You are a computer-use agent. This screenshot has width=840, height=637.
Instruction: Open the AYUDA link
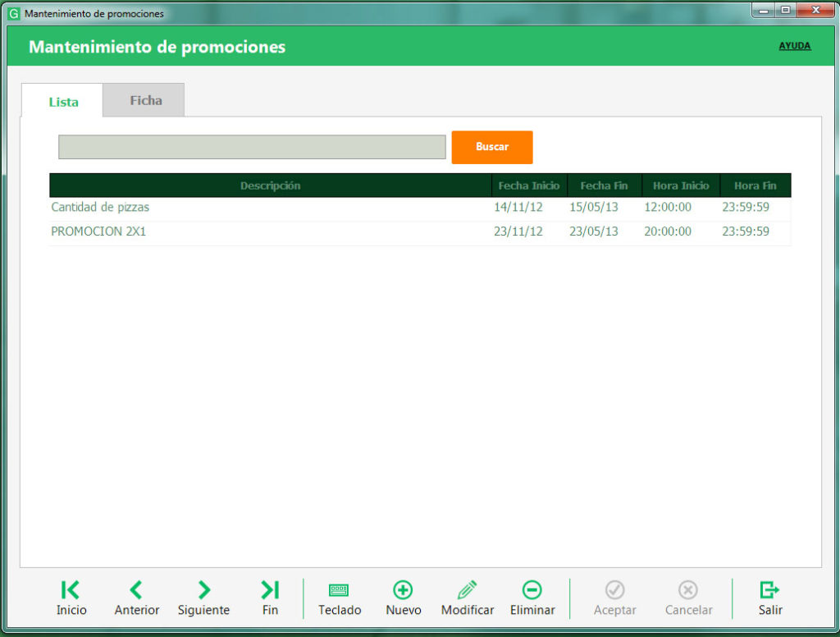(x=794, y=45)
